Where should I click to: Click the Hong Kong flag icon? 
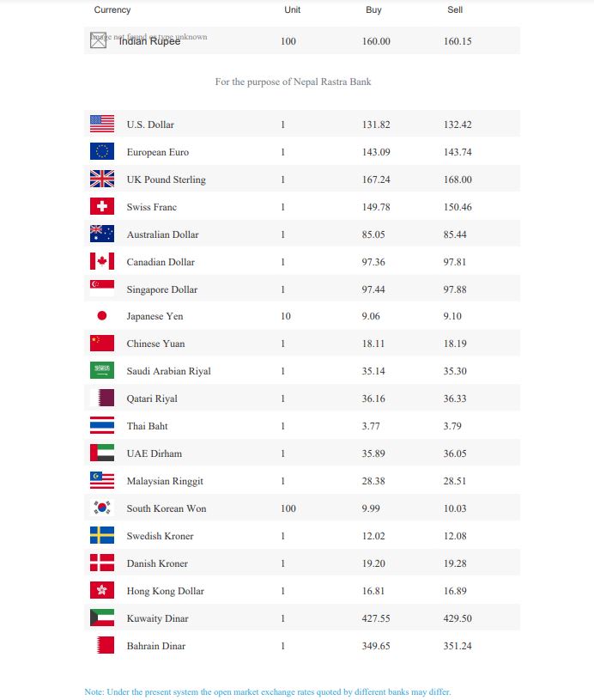click(x=102, y=590)
